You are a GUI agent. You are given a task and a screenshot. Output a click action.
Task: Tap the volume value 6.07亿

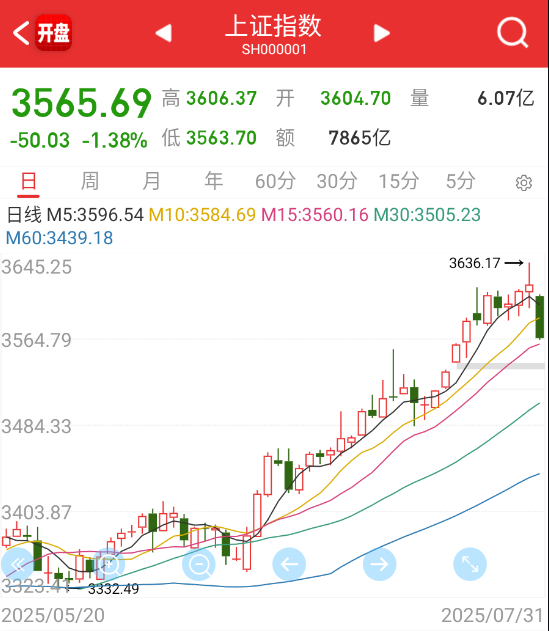(x=506, y=99)
